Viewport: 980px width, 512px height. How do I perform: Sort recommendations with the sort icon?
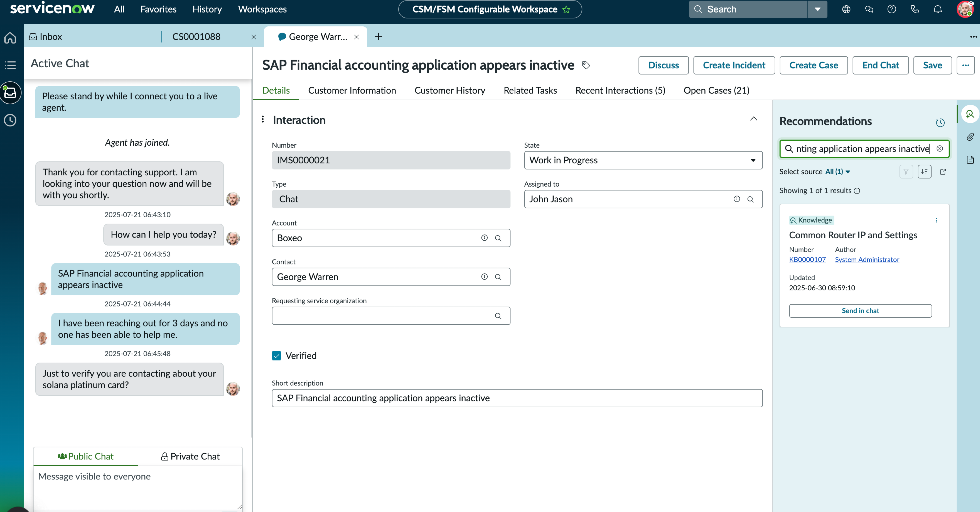[x=924, y=172]
